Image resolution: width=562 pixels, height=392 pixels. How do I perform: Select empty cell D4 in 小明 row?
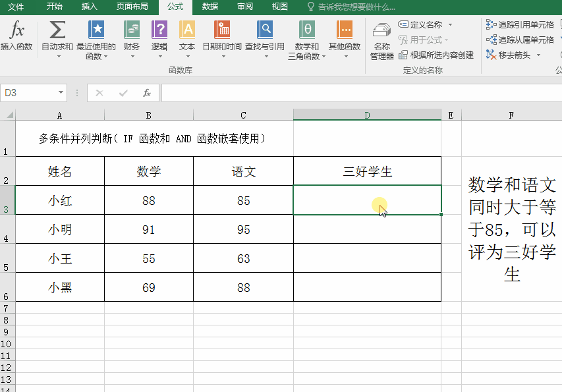(367, 229)
